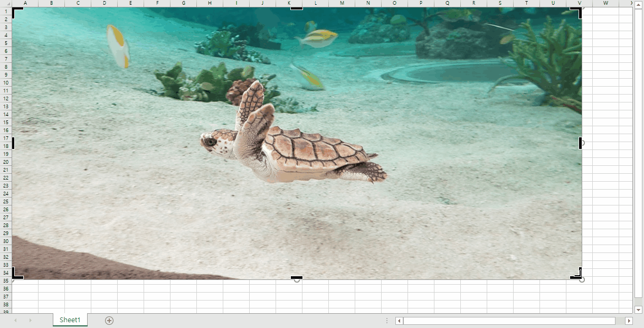Click the vertical scrollbar down arrow

(638, 310)
